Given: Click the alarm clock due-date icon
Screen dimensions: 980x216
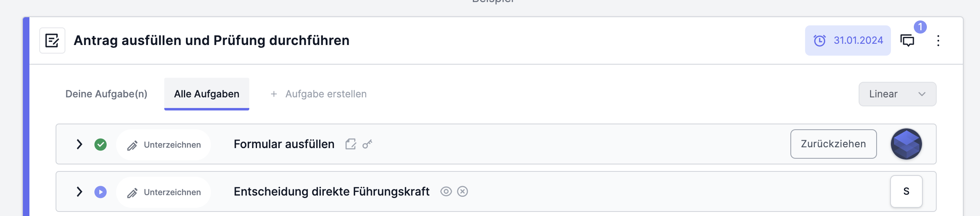Looking at the screenshot, I should 819,40.
